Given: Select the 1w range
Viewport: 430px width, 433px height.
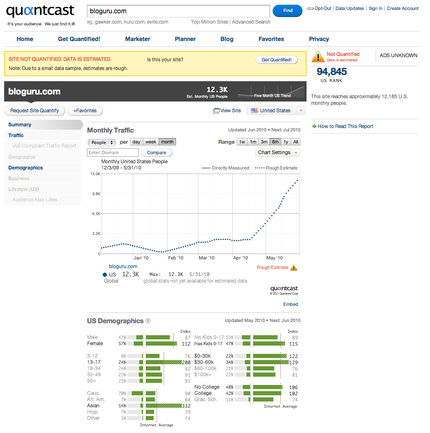Looking at the screenshot, I should (242, 142).
